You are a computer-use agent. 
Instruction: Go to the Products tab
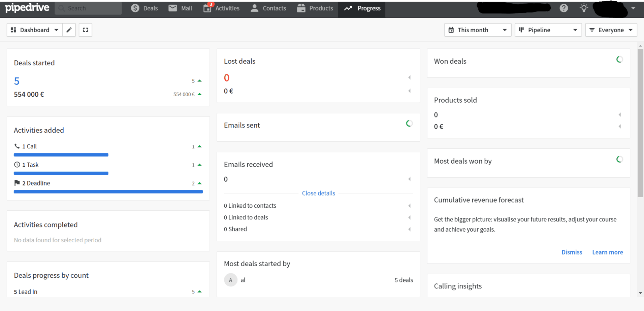pos(315,8)
